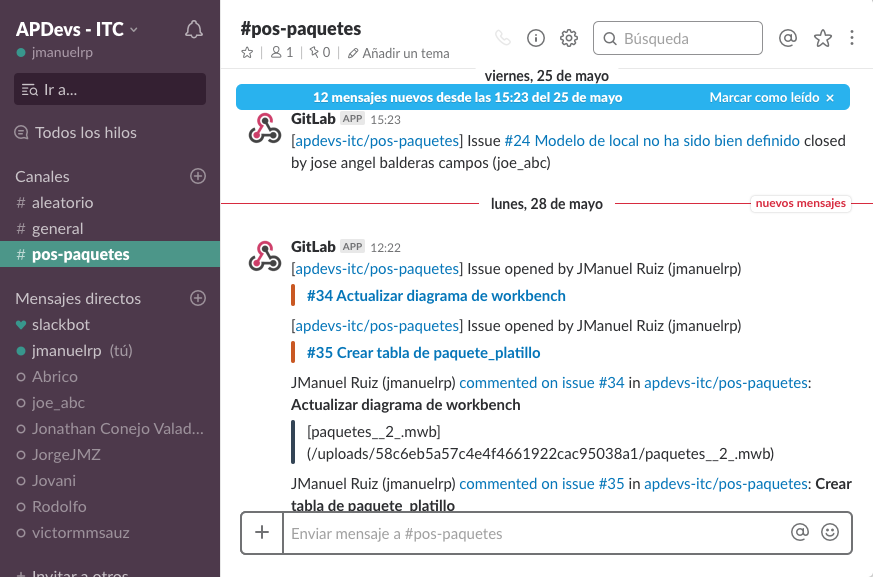Open starred items with the header star icon
Image resolution: width=873 pixels, height=577 pixels.
click(x=822, y=38)
